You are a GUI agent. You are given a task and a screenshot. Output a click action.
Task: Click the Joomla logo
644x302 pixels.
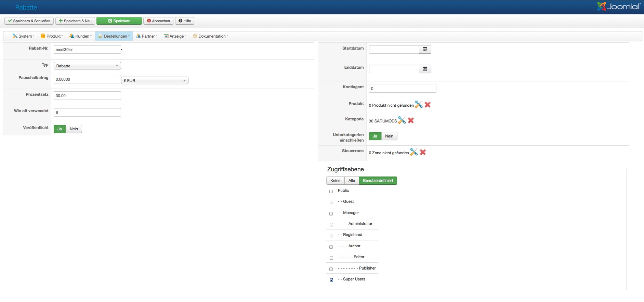(x=619, y=6)
